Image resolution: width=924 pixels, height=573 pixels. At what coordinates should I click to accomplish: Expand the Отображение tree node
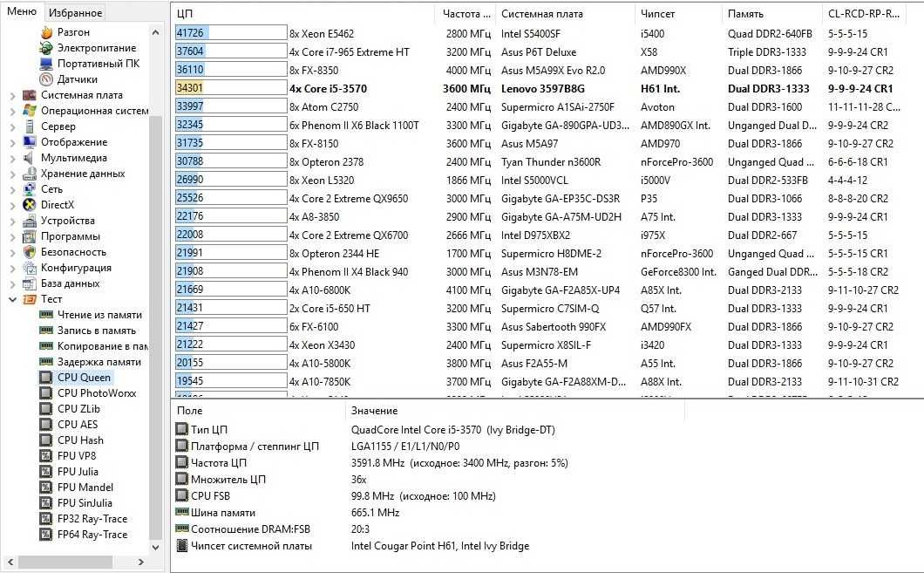(x=13, y=143)
